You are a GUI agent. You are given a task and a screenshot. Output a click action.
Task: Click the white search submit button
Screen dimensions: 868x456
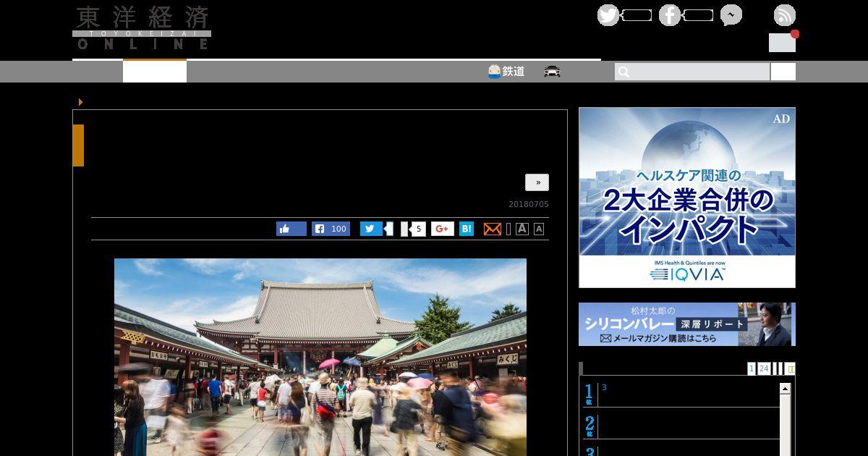point(783,72)
